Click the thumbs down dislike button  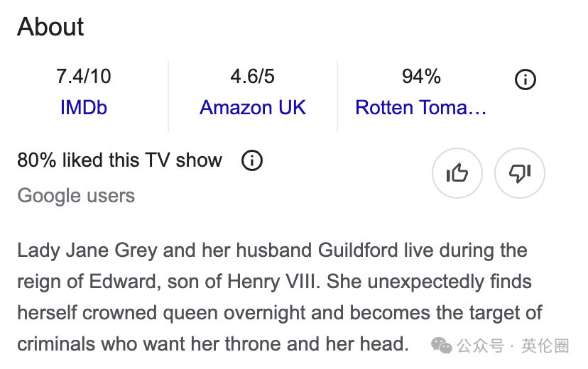click(520, 173)
